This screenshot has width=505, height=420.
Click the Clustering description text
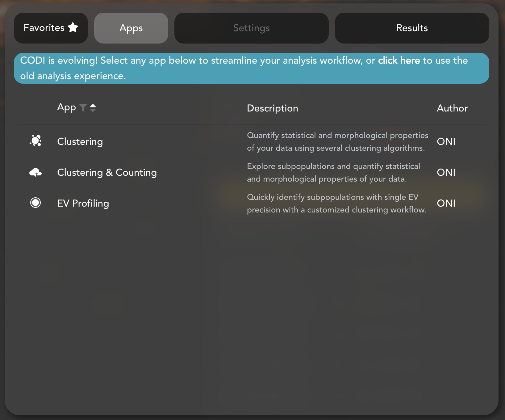tap(338, 142)
